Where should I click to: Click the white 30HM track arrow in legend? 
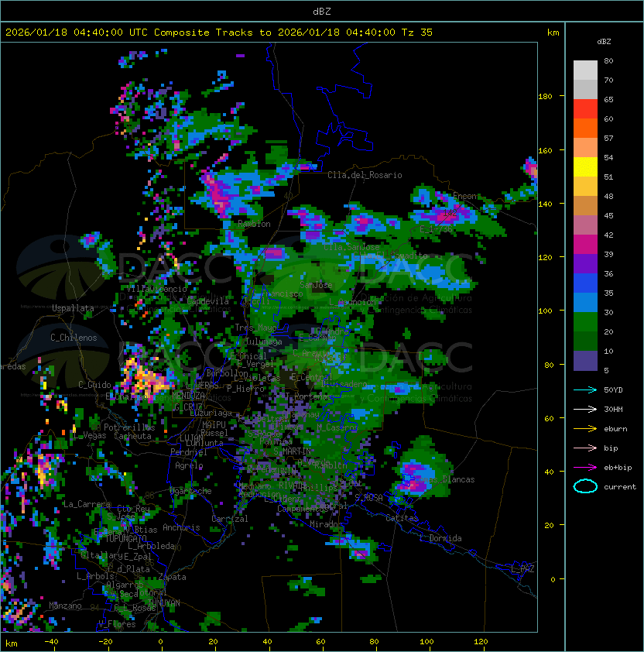pos(585,409)
